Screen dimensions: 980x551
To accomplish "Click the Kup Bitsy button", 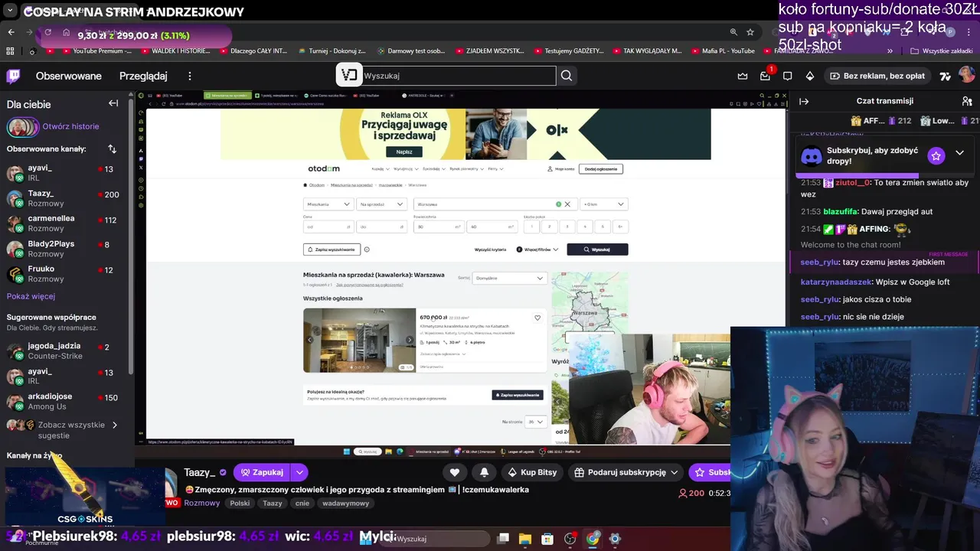I will (x=532, y=472).
